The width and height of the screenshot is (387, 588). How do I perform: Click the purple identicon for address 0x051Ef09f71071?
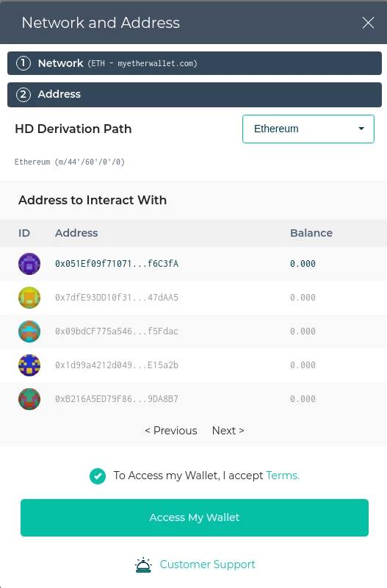[x=29, y=264]
